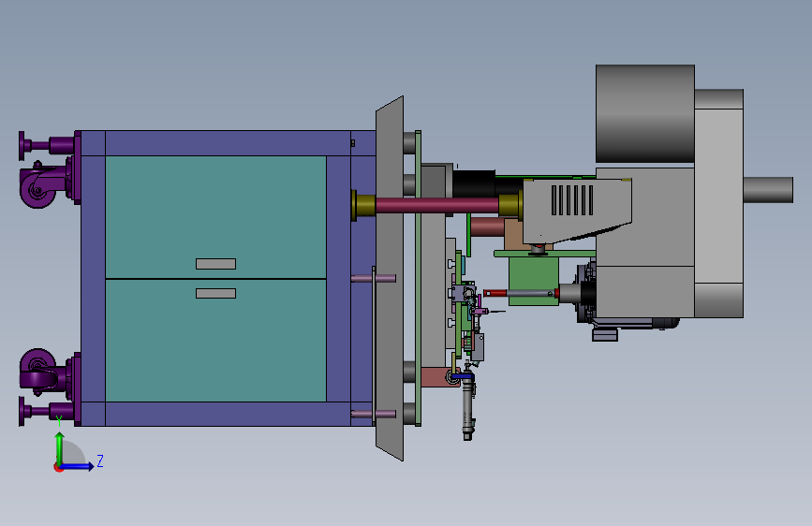Click the blue Z axis arrow of triad

(x=78, y=466)
